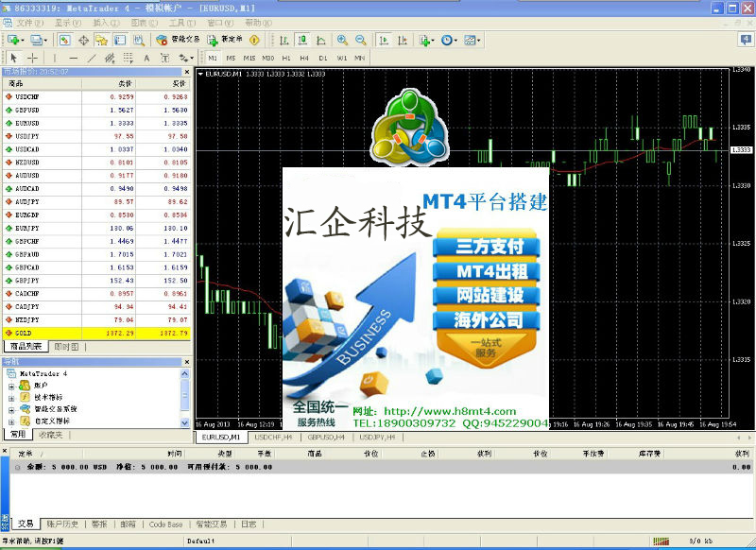This screenshot has width=756, height=550.
Task: Open a New Chart from the toolbar
Action: tap(13, 40)
